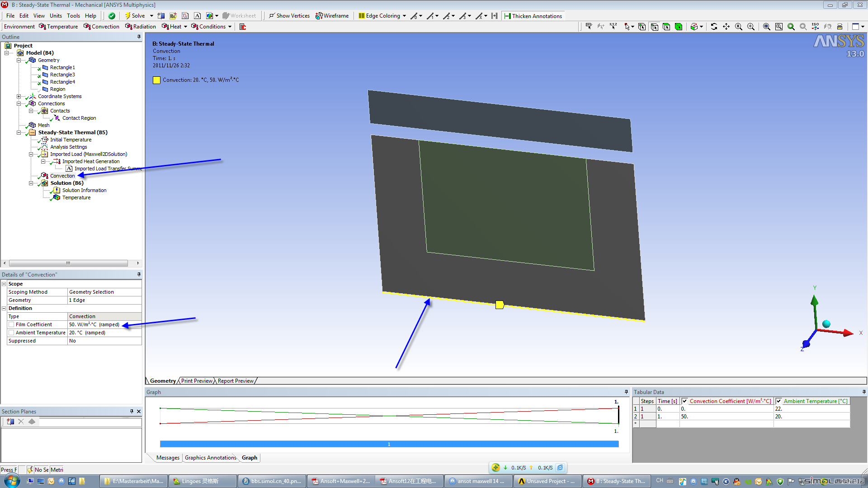868x488 pixels.
Task: Collapse the Steady-State Thermal (B5) node
Action: click(x=19, y=132)
